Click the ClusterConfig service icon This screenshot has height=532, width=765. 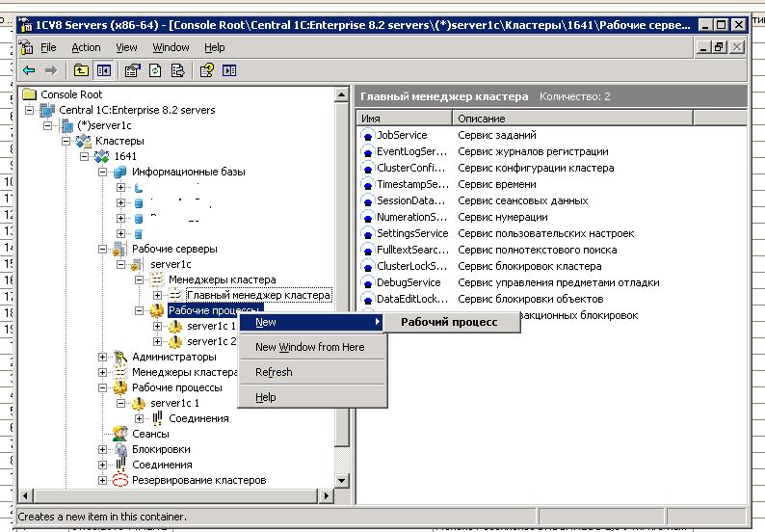367,168
